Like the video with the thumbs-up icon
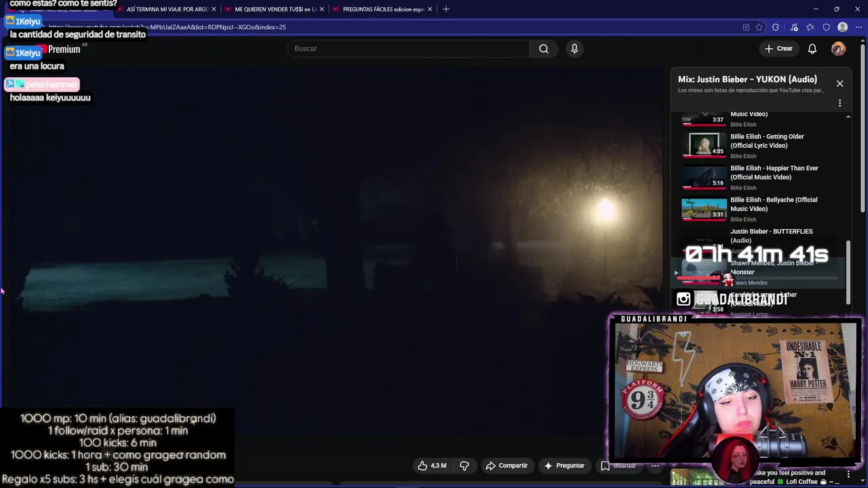868x488 pixels. [422, 466]
